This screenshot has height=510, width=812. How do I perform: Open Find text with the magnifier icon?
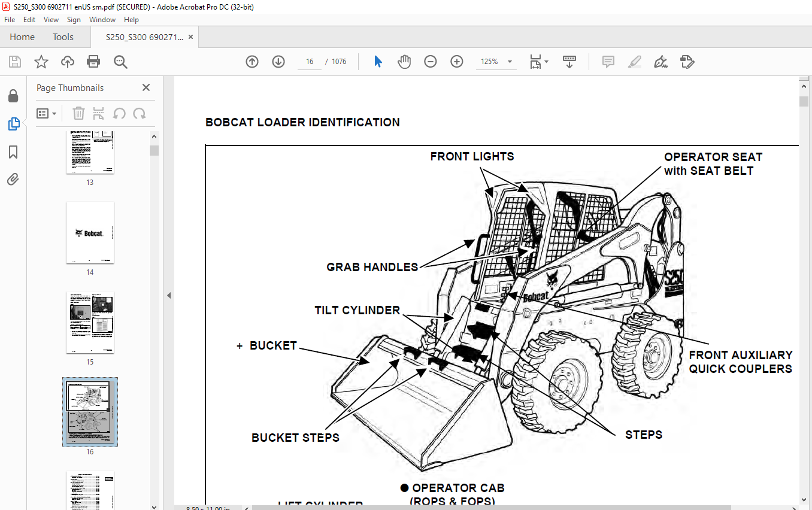coord(120,62)
